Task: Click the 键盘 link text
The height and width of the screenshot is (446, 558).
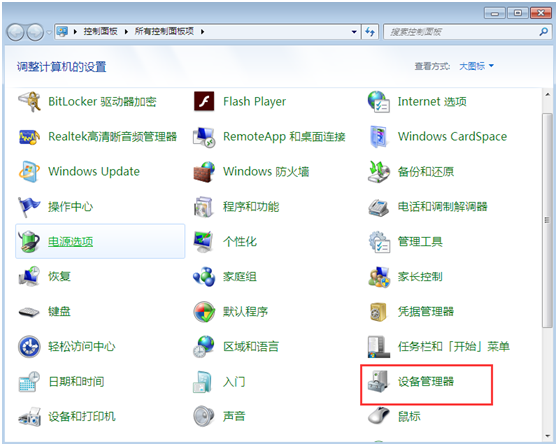Action: [x=59, y=311]
